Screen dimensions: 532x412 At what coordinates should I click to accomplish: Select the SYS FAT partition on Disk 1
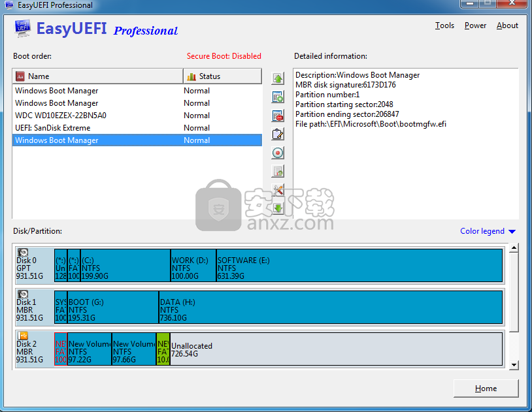tap(61, 308)
